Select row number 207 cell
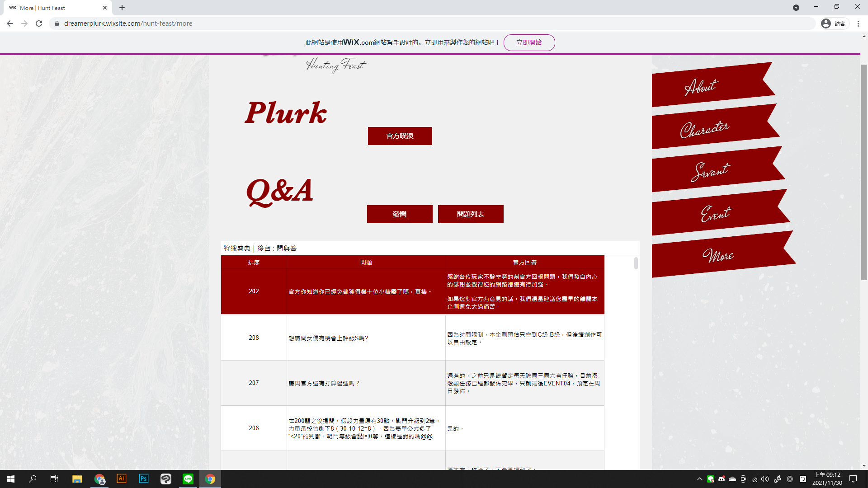The image size is (868, 488). tap(254, 383)
